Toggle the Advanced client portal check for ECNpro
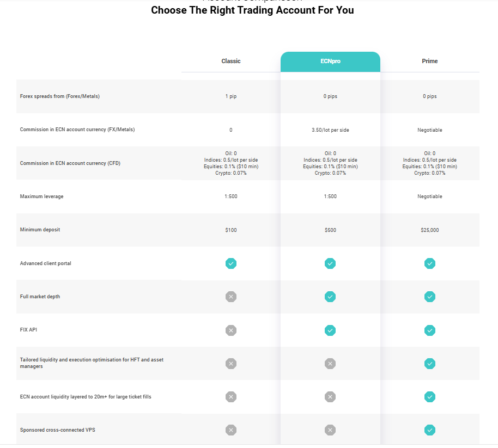The image size is (498, 448). tap(330, 263)
